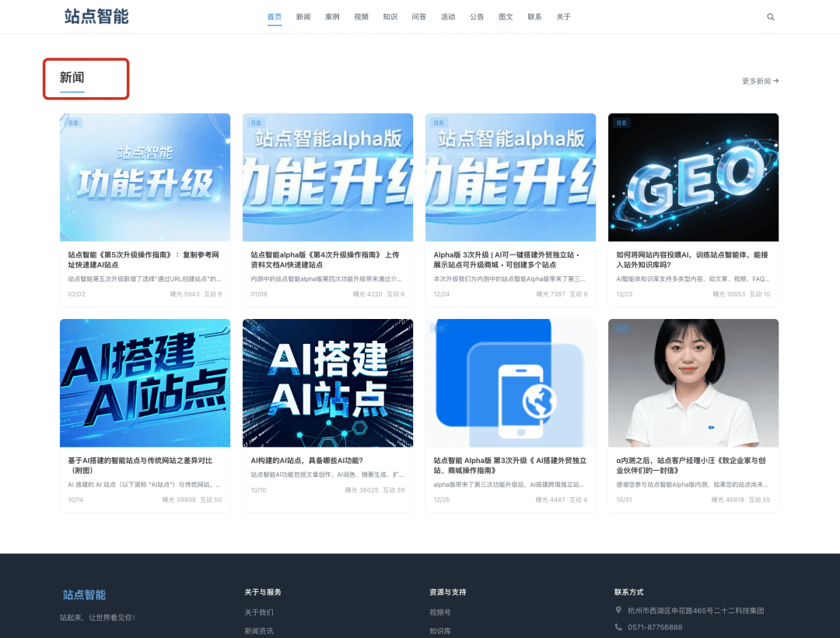Open article titled 第5次升级操作指南

pyautogui.click(x=144, y=259)
